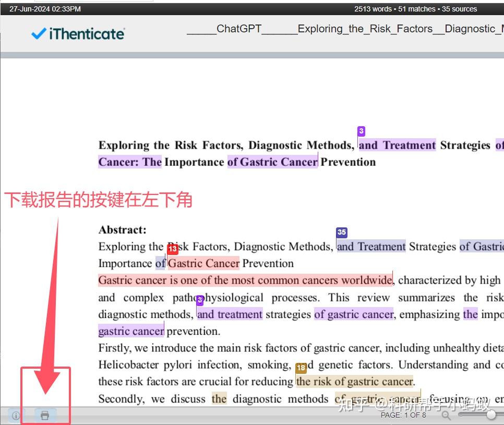Click the words, matches and sources summary
Image resolution: width=504 pixels, height=425 pixels.
point(416,9)
